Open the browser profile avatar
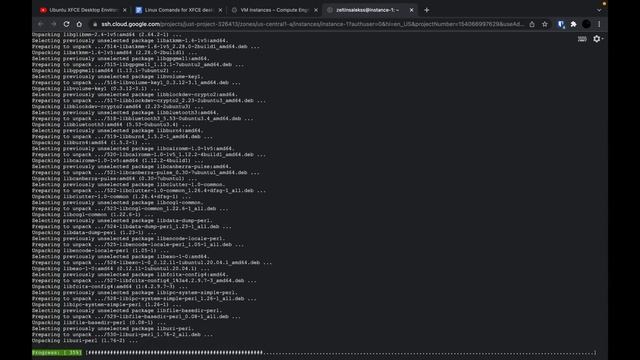 pyautogui.click(x=587, y=24)
